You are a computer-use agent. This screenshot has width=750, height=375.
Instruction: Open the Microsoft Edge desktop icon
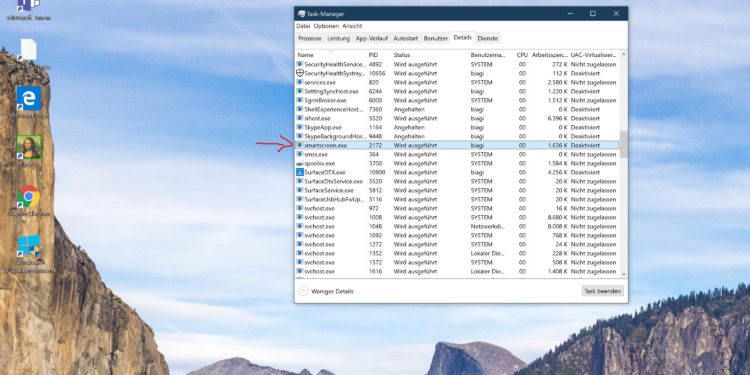(29, 98)
